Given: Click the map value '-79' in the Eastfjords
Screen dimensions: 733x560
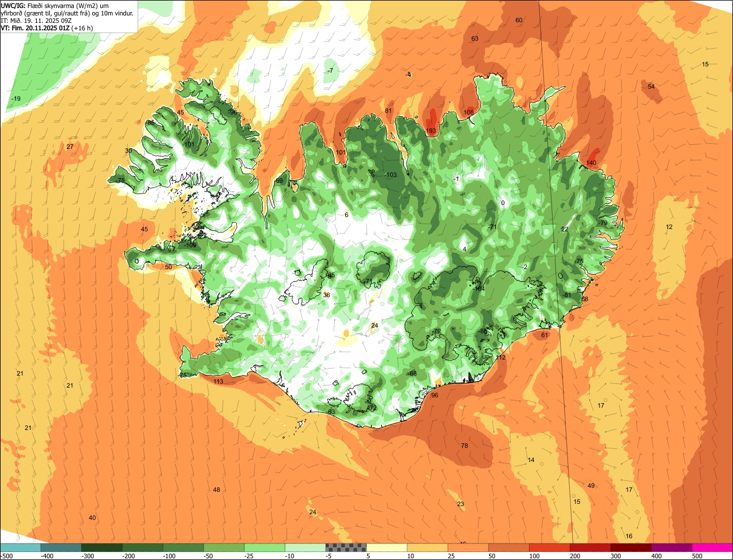Looking at the screenshot, I should point(603,223).
